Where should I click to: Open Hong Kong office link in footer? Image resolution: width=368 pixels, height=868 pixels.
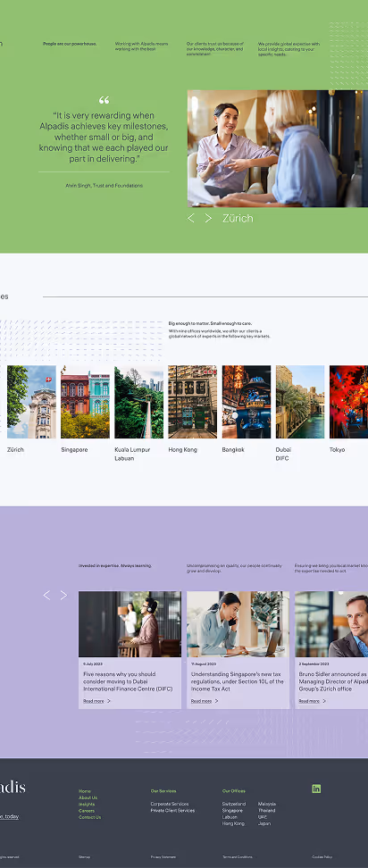pyautogui.click(x=233, y=823)
